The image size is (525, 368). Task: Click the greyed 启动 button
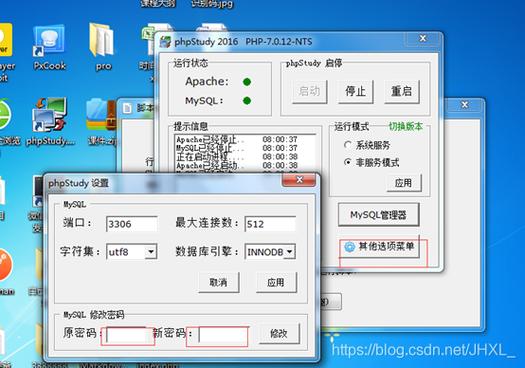click(x=309, y=91)
